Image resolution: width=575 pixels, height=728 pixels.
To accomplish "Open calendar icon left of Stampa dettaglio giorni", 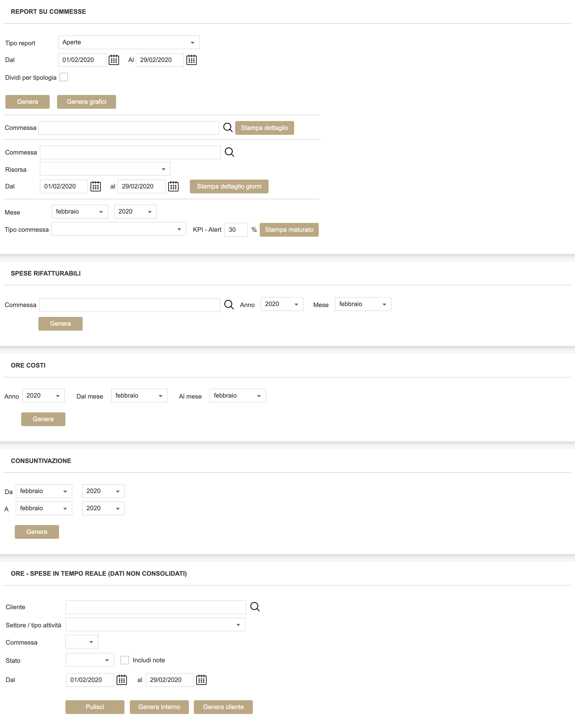I will pos(173,186).
